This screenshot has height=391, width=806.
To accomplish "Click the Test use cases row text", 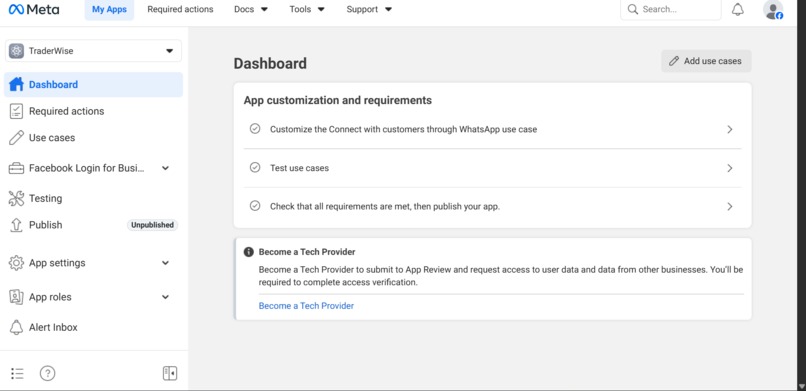I will pos(300,168).
